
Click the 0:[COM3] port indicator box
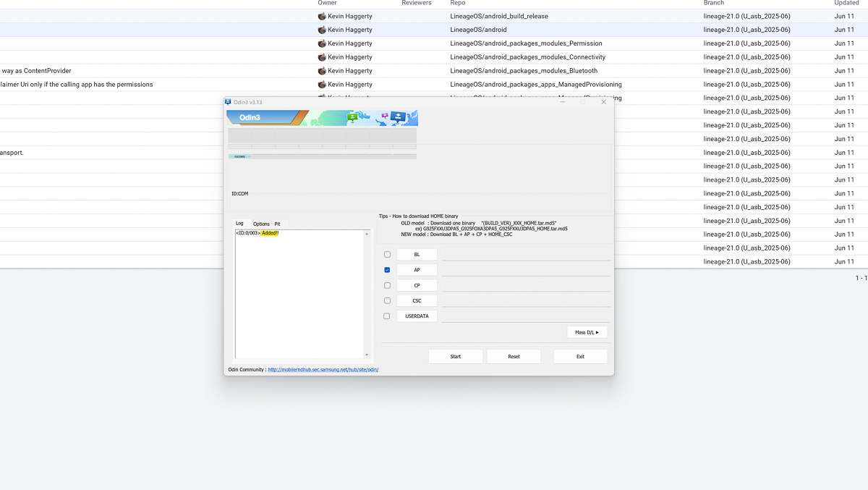tap(239, 156)
